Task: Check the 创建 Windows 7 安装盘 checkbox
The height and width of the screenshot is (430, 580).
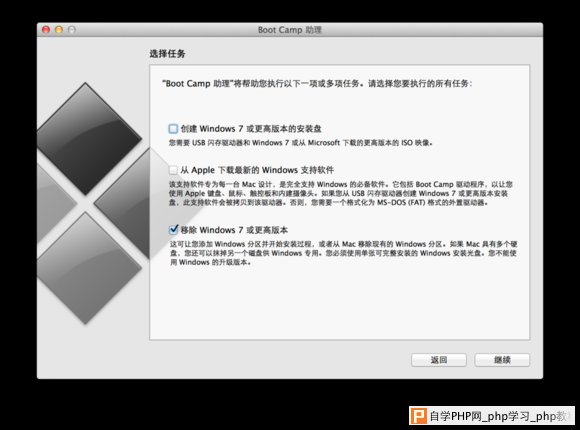Action: tap(173, 129)
